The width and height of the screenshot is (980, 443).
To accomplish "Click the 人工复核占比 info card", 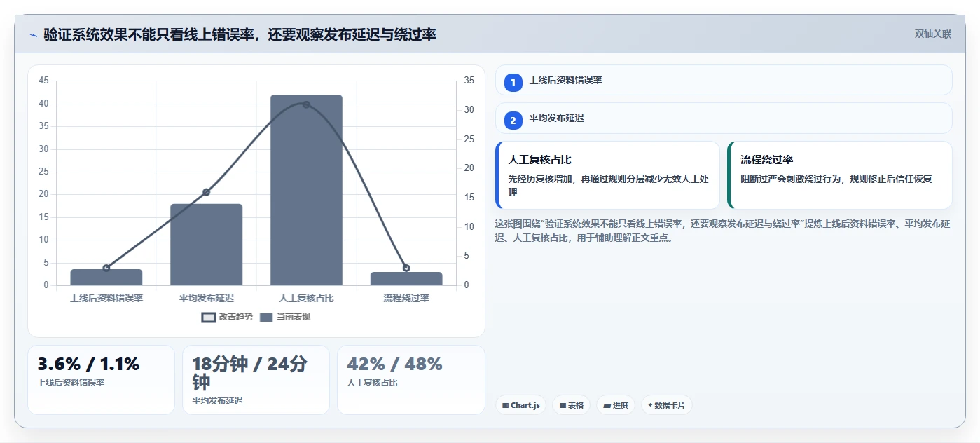I will pos(607,175).
